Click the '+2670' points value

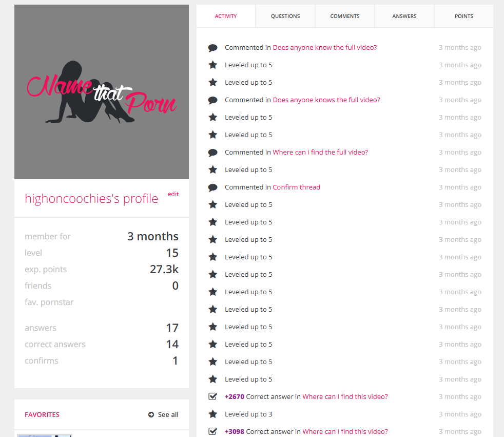[x=235, y=396]
